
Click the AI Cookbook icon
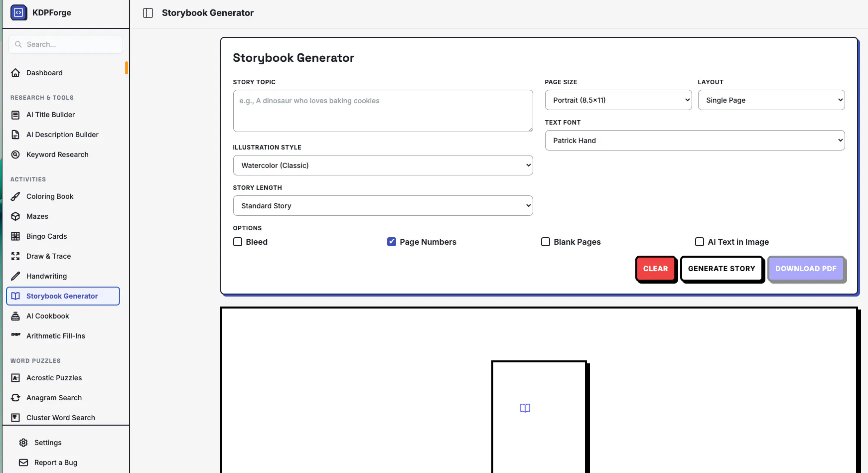point(16,316)
